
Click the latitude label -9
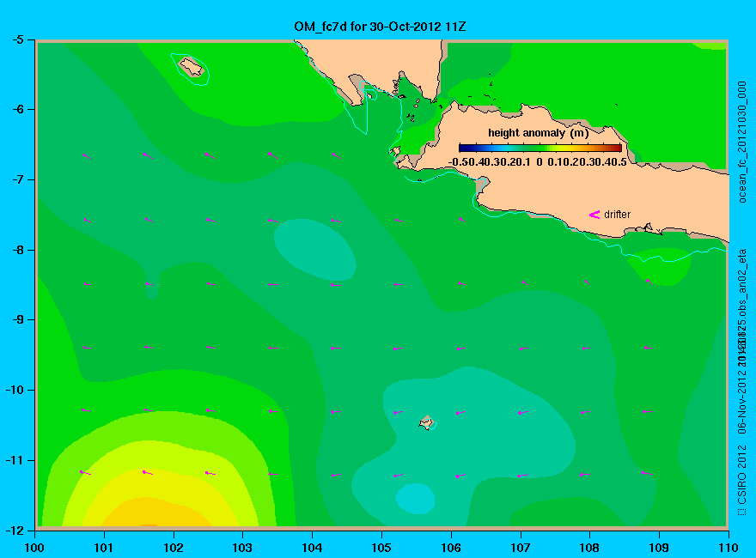coord(18,320)
